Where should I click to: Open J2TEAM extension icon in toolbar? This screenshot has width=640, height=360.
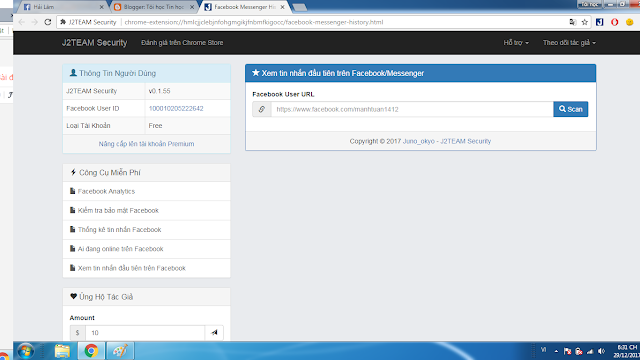coord(599,22)
